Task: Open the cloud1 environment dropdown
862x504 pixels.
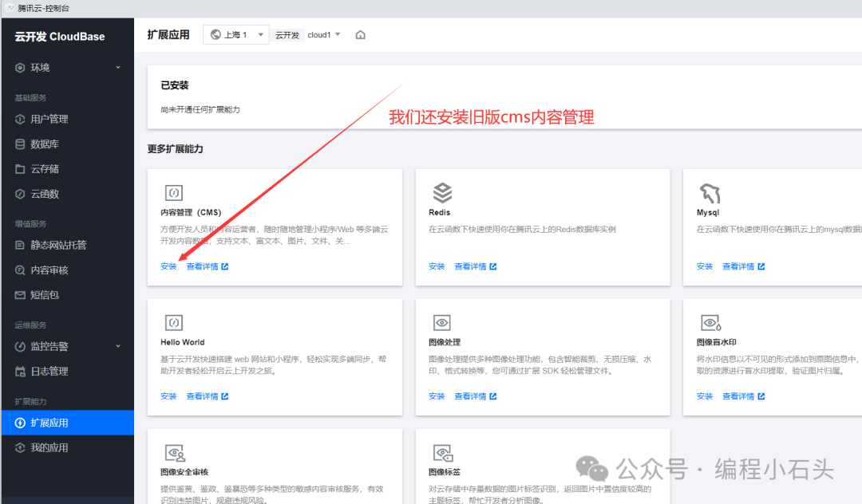Action: click(324, 34)
